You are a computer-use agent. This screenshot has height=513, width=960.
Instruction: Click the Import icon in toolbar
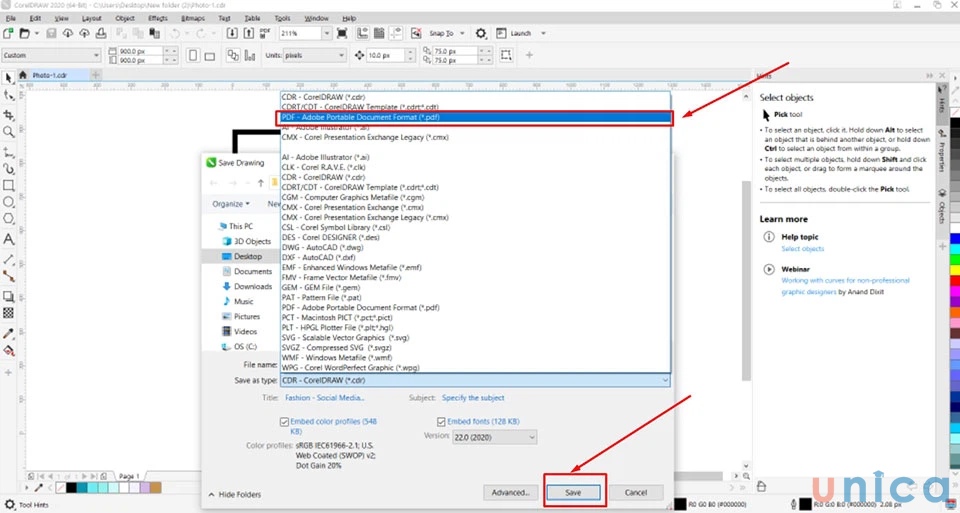[x=232, y=33]
